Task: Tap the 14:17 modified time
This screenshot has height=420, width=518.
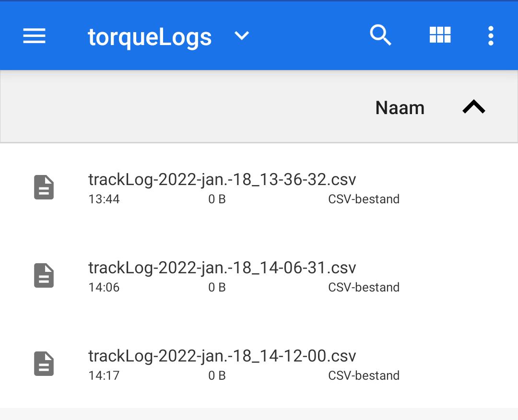Action: pyautogui.click(x=104, y=376)
